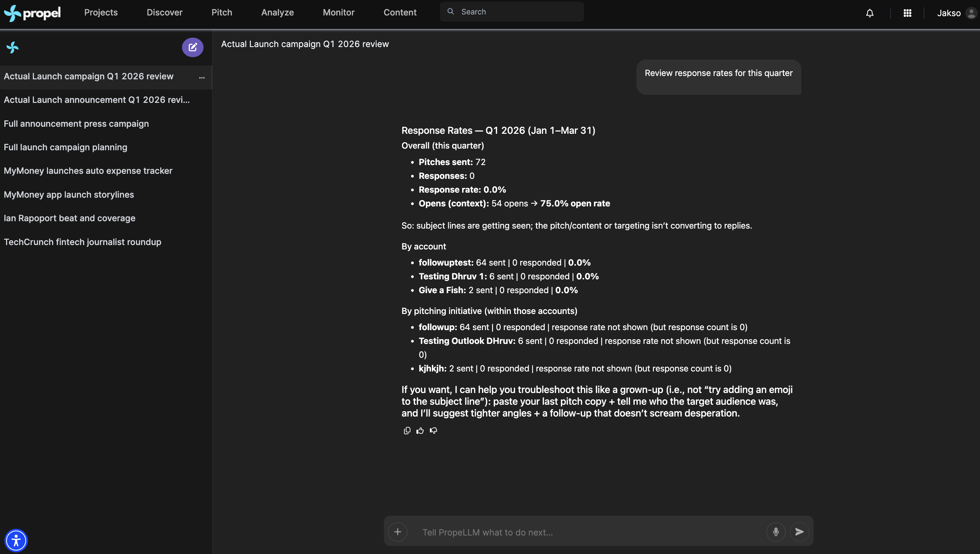Give thumbs down to the response
This screenshot has width=980, height=554.
point(433,430)
